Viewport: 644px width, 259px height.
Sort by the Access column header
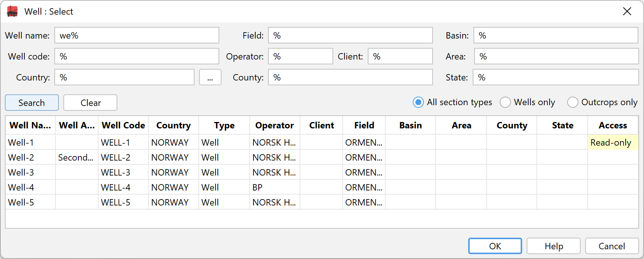point(613,125)
